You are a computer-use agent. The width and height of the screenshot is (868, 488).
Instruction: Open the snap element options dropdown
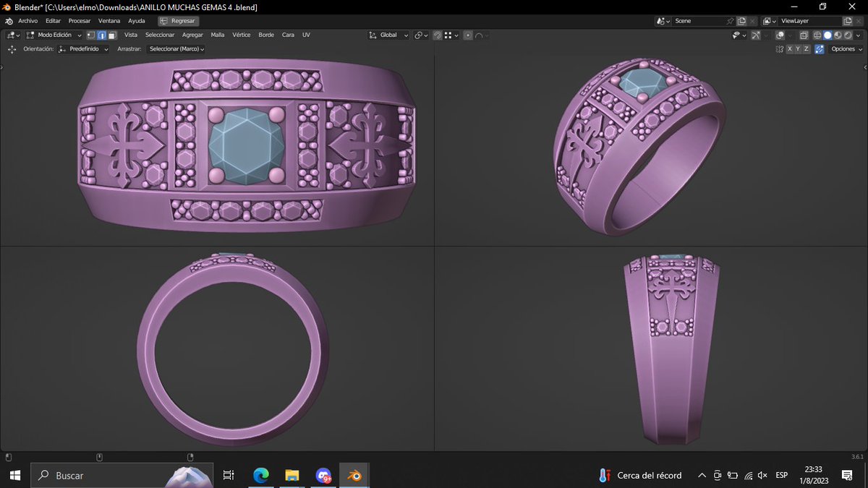pyautogui.click(x=451, y=35)
